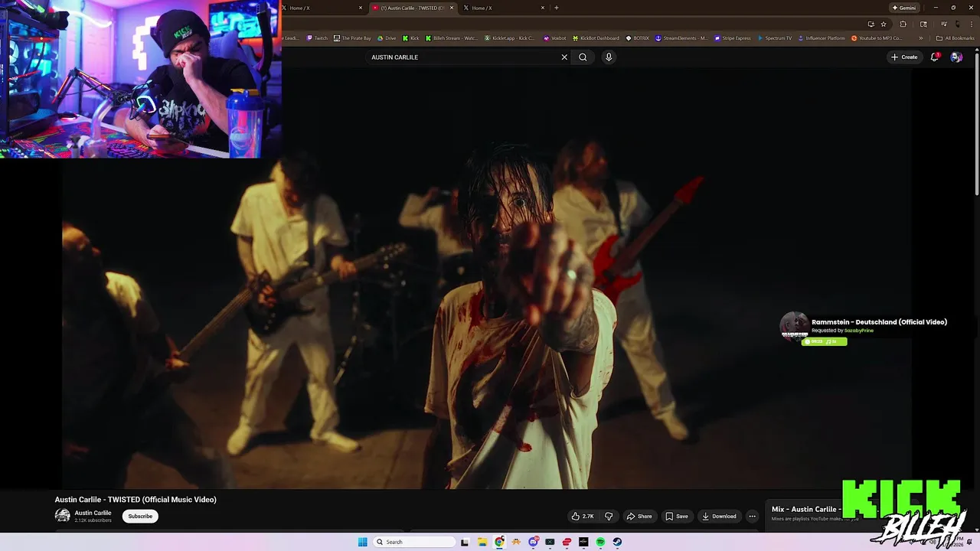Share the Austin Carlile video

(x=639, y=516)
